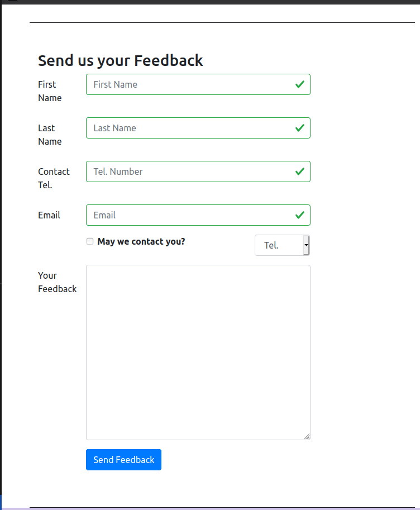Focus the Last Name text input

click(x=190, y=128)
